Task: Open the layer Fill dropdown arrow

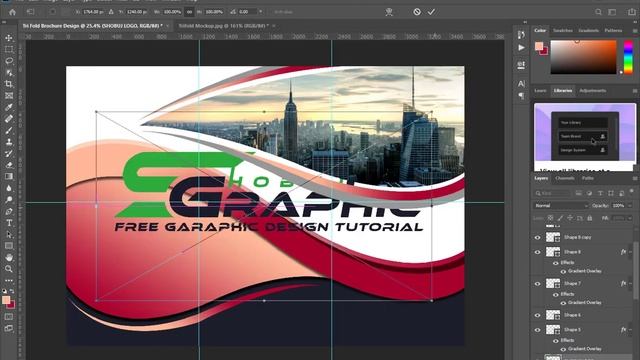Action: (630, 218)
